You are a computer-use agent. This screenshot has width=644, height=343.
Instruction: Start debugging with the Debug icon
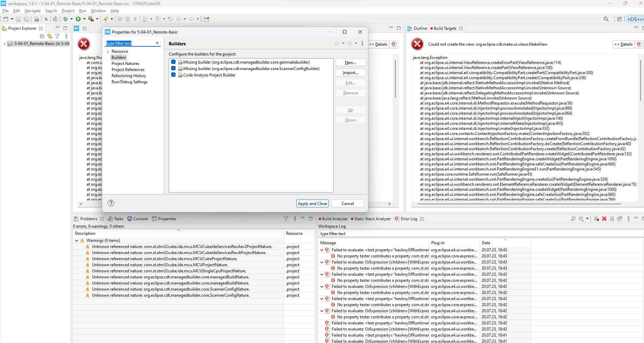[66, 19]
